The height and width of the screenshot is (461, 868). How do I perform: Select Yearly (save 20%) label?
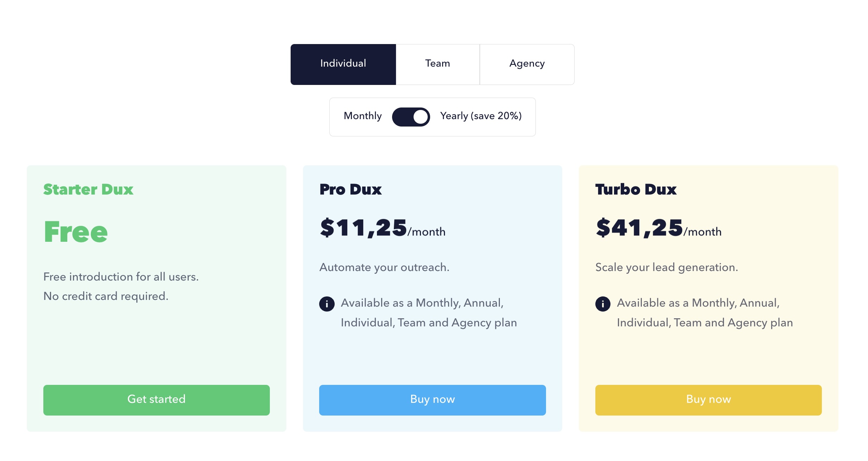(480, 116)
